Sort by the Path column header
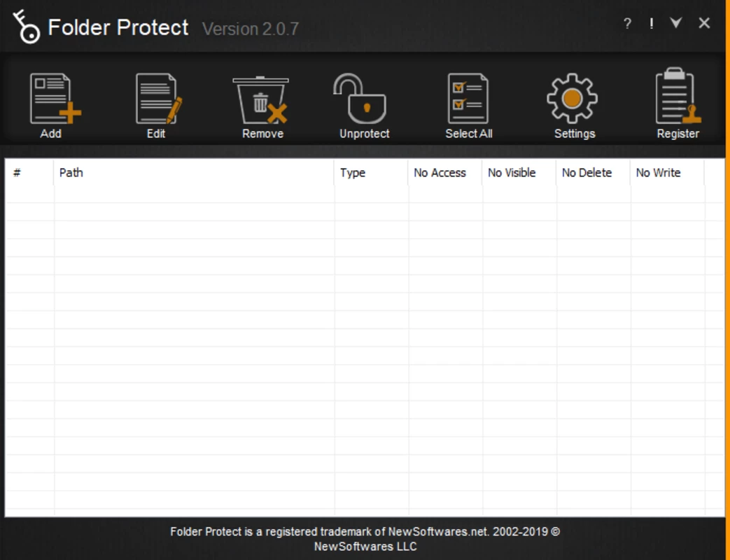Image resolution: width=730 pixels, height=560 pixels. 194,173
